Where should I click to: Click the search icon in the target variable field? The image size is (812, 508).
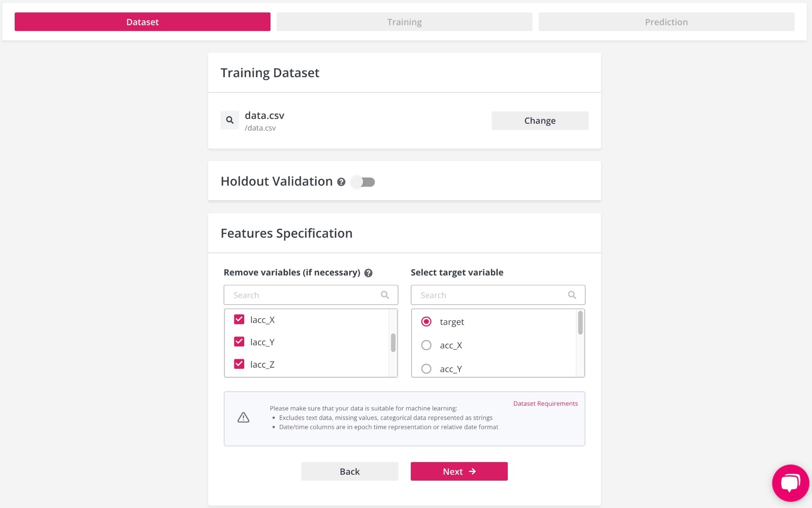(x=572, y=295)
